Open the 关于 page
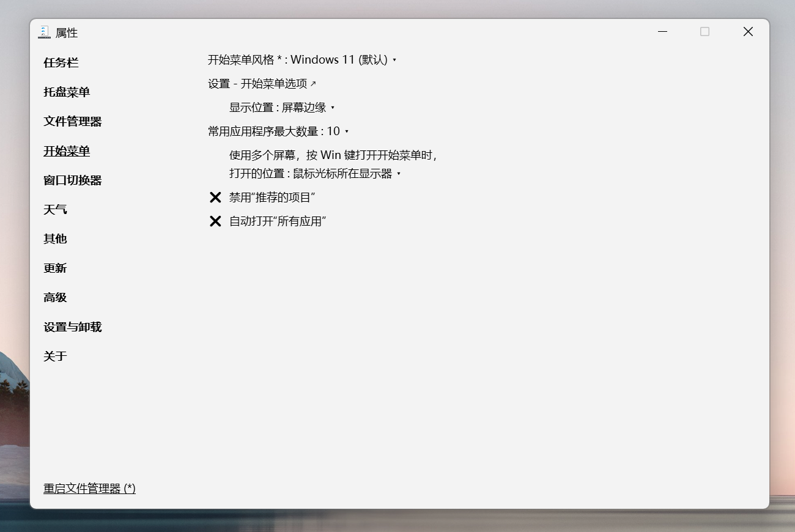795x532 pixels. [x=55, y=357]
